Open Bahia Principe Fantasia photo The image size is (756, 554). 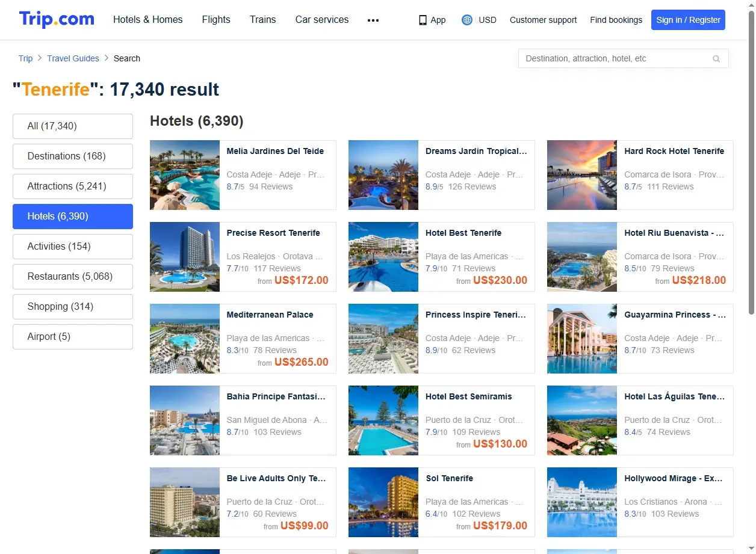click(x=185, y=420)
